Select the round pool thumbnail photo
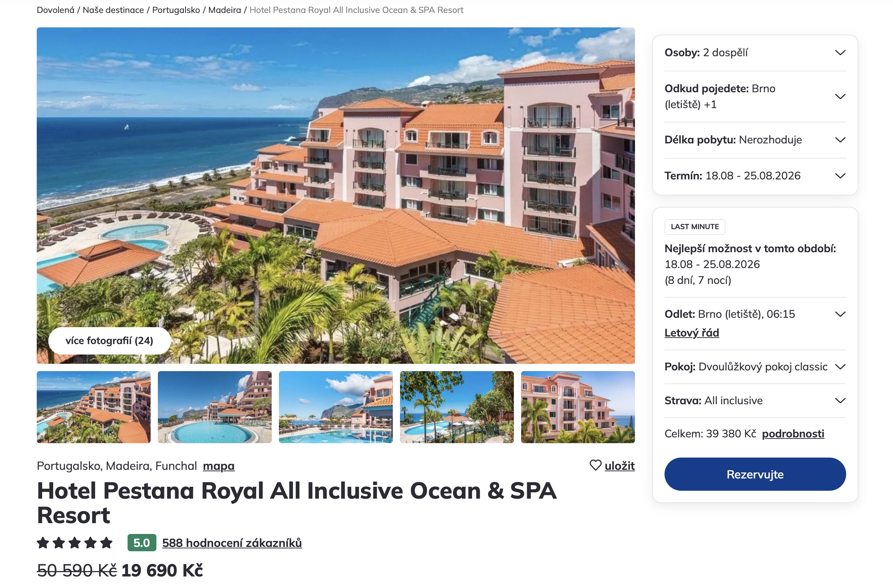The image size is (893, 588). point(215,407)
